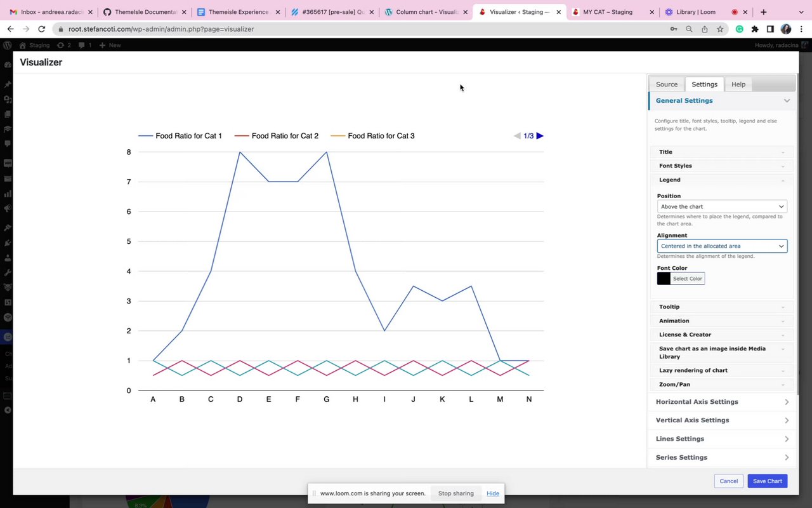Expand the Zoom/Pan subsection
Image resolution: width=812 pixels, height=508 pixels.
point(722,384)
